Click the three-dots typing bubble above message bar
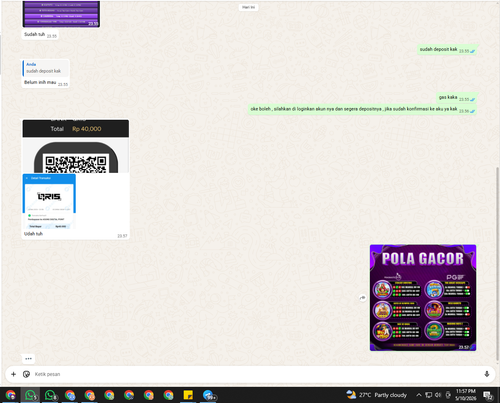The image size is (500, 403). pyautogui.click(x=28, y=359)
